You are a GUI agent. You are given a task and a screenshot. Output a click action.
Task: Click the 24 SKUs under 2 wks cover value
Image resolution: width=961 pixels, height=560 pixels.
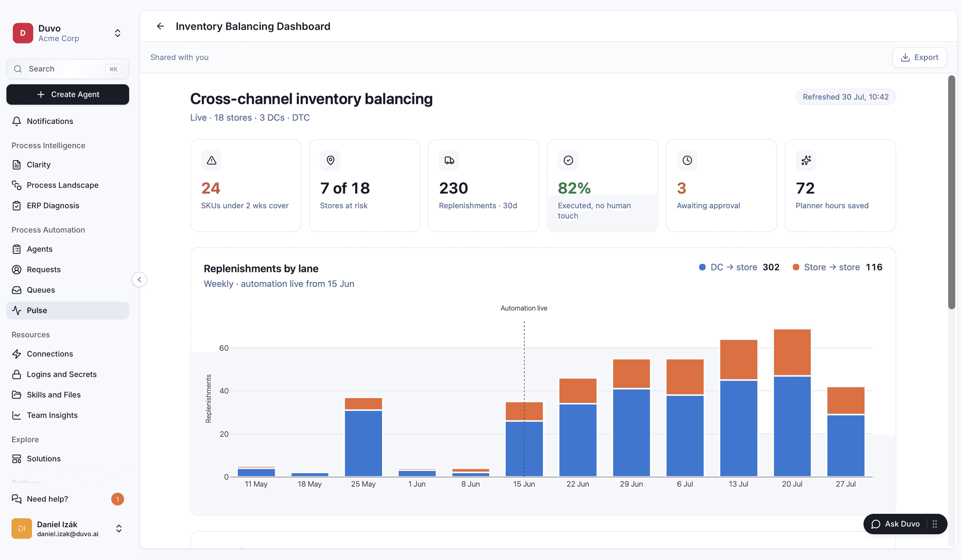210,188
